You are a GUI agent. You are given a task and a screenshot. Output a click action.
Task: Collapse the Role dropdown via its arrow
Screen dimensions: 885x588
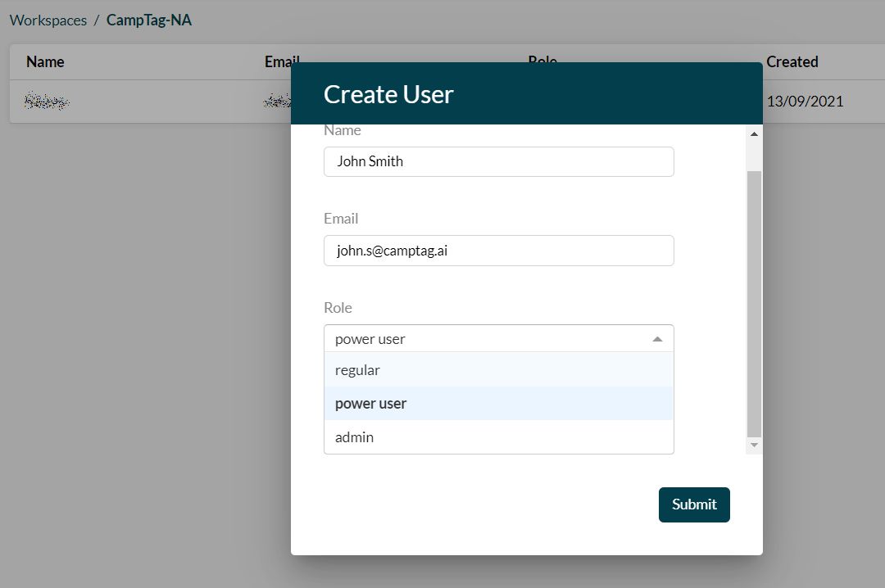click(656, 337)
